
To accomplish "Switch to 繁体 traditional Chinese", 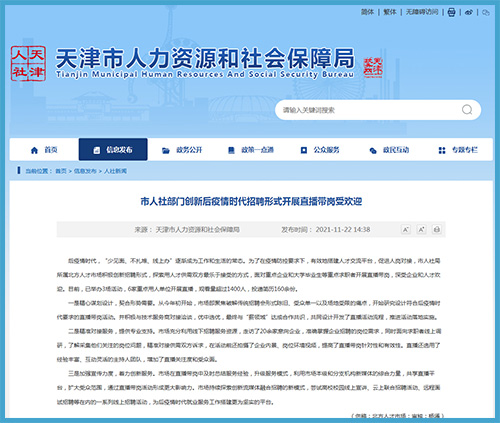I will click(390, 12).
